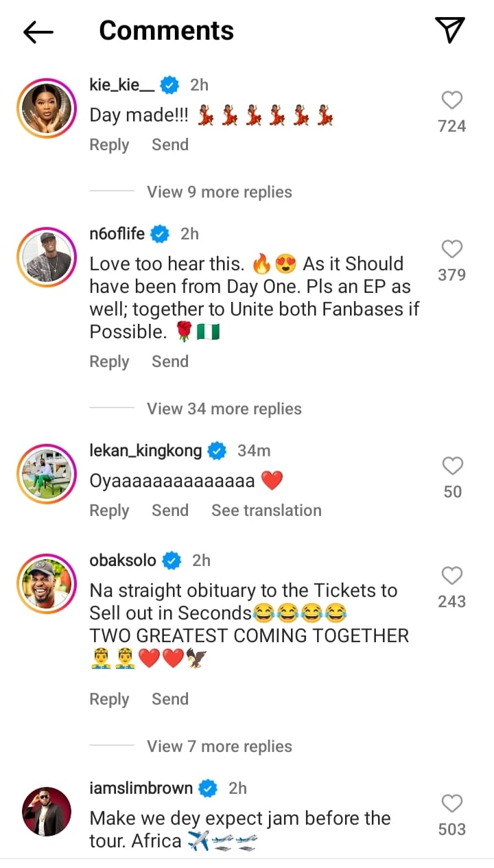
Task: Tap heart icon on iamslimbrown's comment
Action: 451,804
